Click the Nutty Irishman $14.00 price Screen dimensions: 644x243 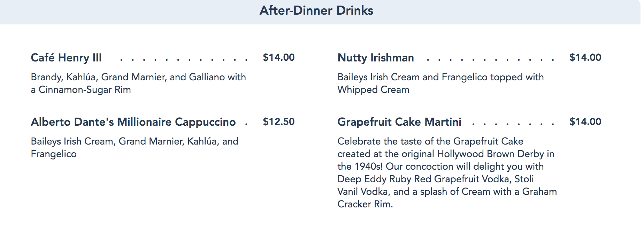click(585, 58)
